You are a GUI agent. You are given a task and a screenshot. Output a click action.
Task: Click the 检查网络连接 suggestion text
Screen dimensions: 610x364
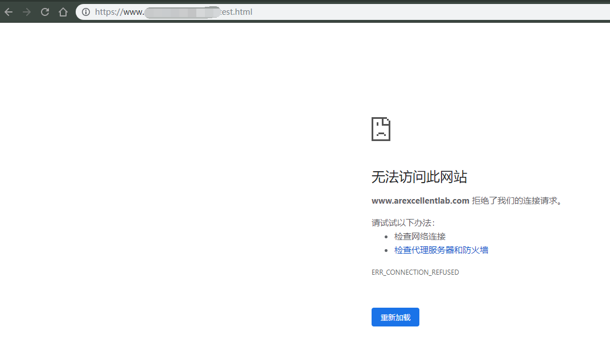point(420,237)
